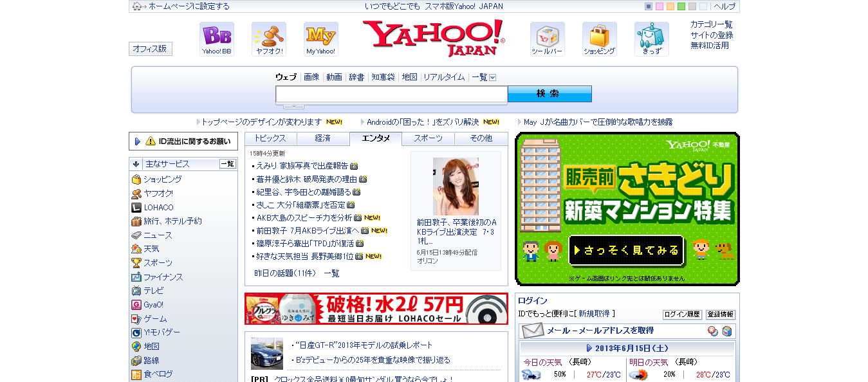
Task: Switch to the トピックス tab
Action: pyautogui.click(x=271, y=138)
